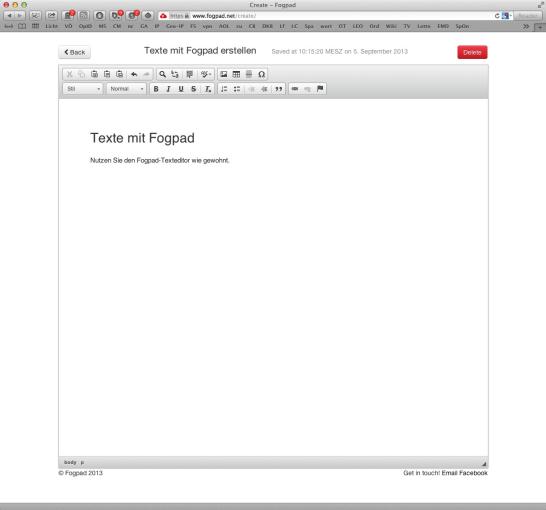
Task: Select 'body' in the element path bar
Action: pos(70,462)
